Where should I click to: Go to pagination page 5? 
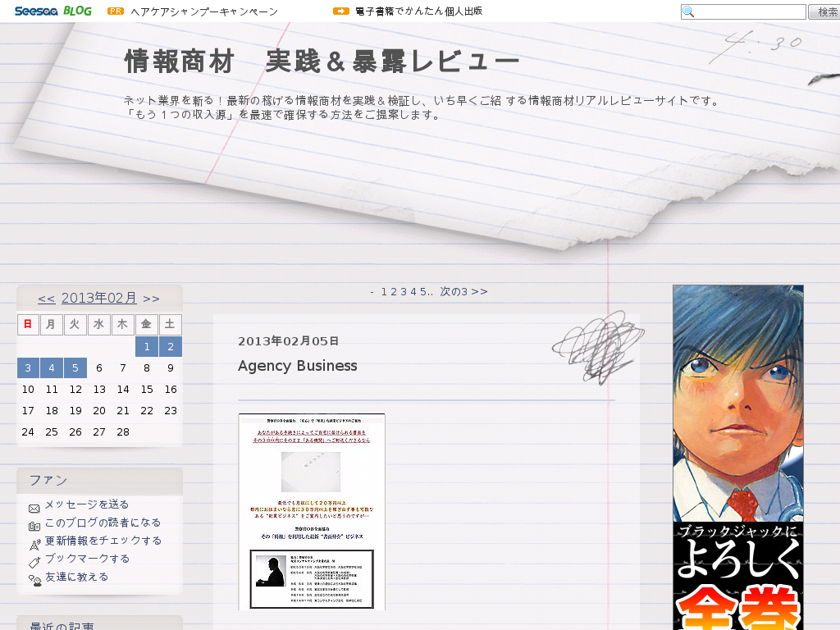click(422, 292)
